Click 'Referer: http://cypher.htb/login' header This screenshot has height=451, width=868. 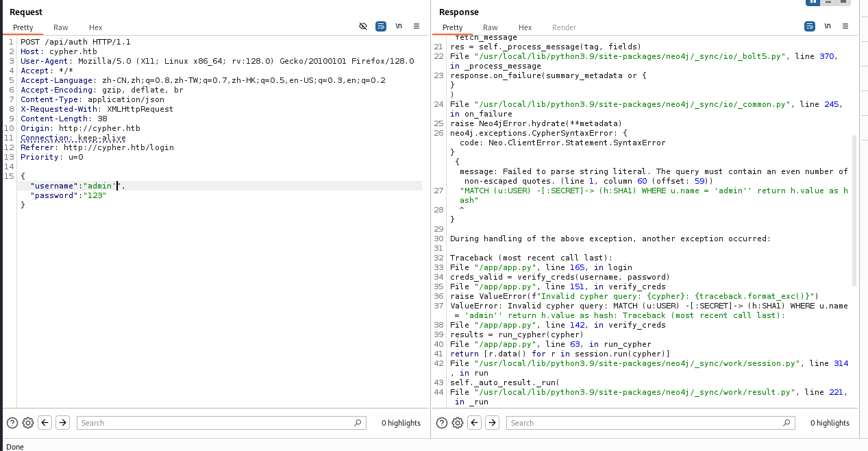click(x=97, y=147)
